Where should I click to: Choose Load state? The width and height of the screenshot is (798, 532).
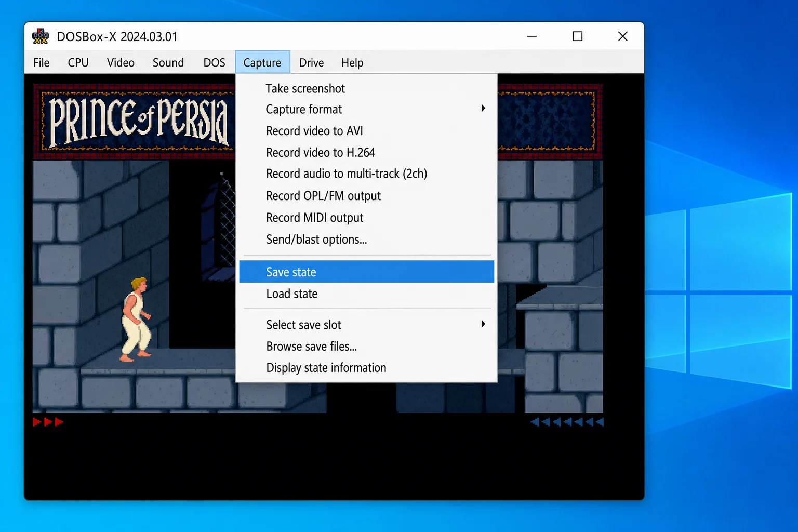tap(366, 294)
